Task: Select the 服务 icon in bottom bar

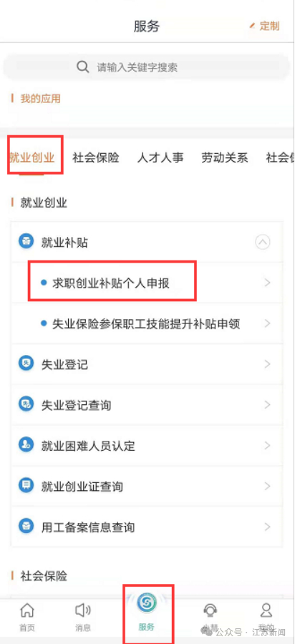Action: click(x=146, y=602)
